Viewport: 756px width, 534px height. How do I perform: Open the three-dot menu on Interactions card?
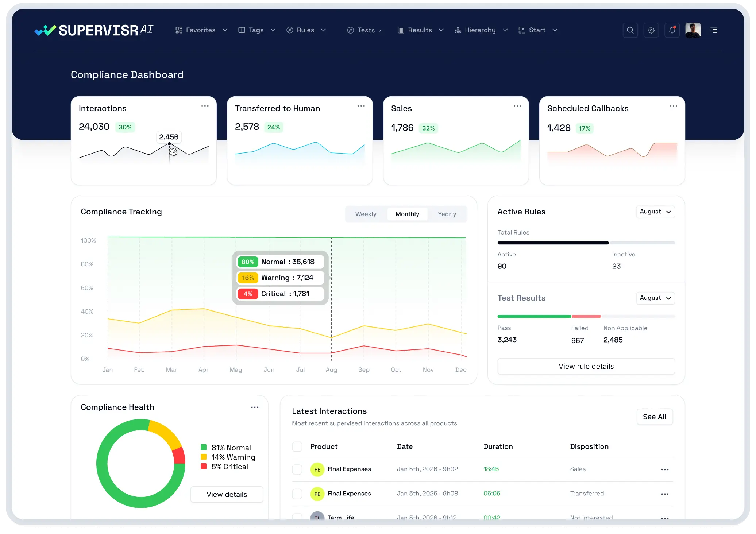tap(205, 106)
